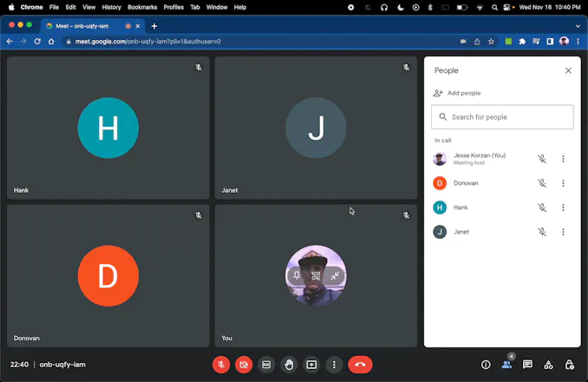Minimize your self-view tile
Image resolution: width=588 pixels, height=382 pixels.
pyautogui.click(x=335, y=276)
